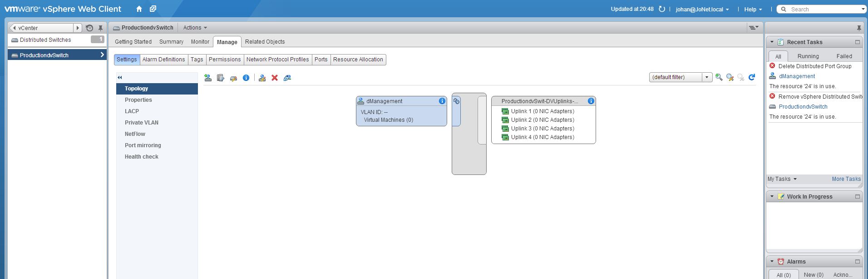Switch to the Monitor tab
This screenshot has height=279, width=868.
click(x=200, y=42)
